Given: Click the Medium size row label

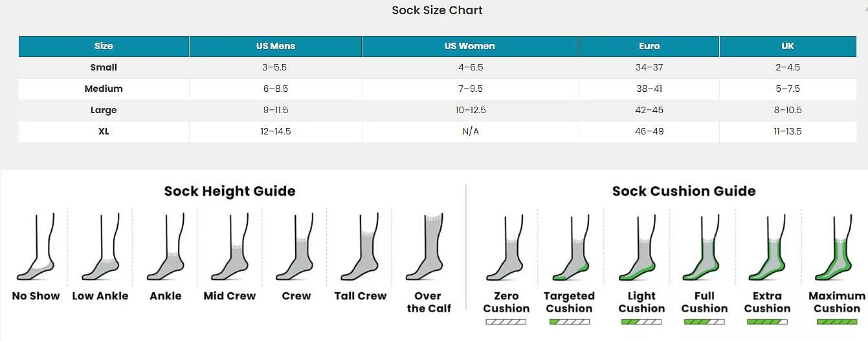Looking at the screenshot, I should tap(104, 89).
